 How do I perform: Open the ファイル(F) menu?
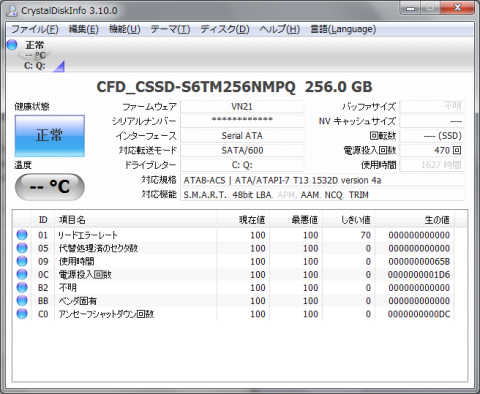[x=35, y=29]
